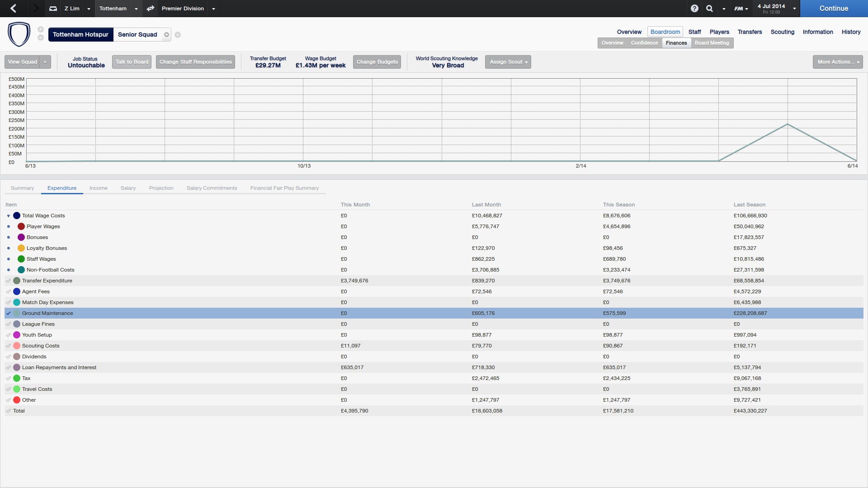Click the Tottenham Hotspur club name label
The image size is (868, 488).
[80, 34]
